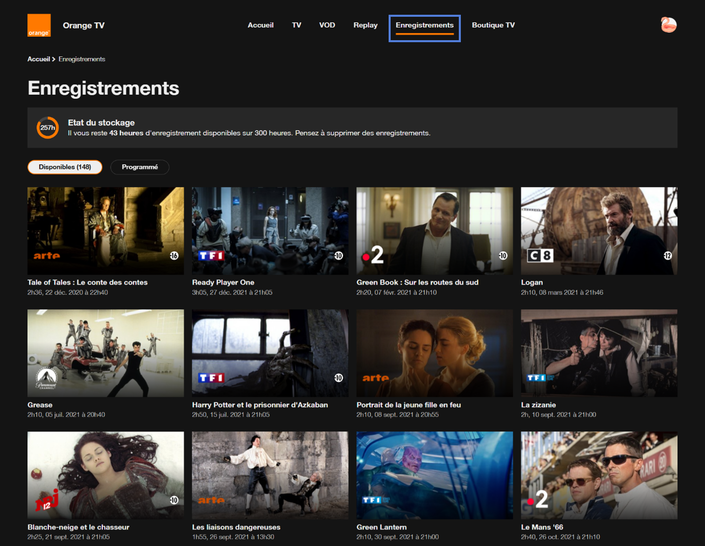Image resolution: width=705 pixels, height=546 pixels.
Task: Open Accueil in navigation menu
Action: [x=260, y=25]
